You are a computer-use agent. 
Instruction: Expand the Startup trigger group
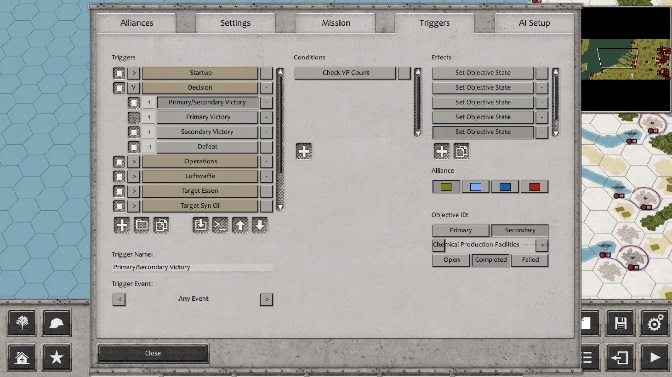(x=134, y=73)
